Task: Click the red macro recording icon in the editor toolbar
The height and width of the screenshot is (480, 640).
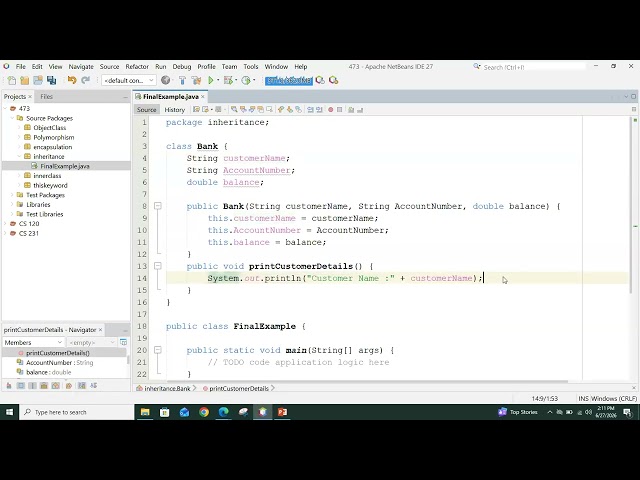Action: tap(330, 109)
